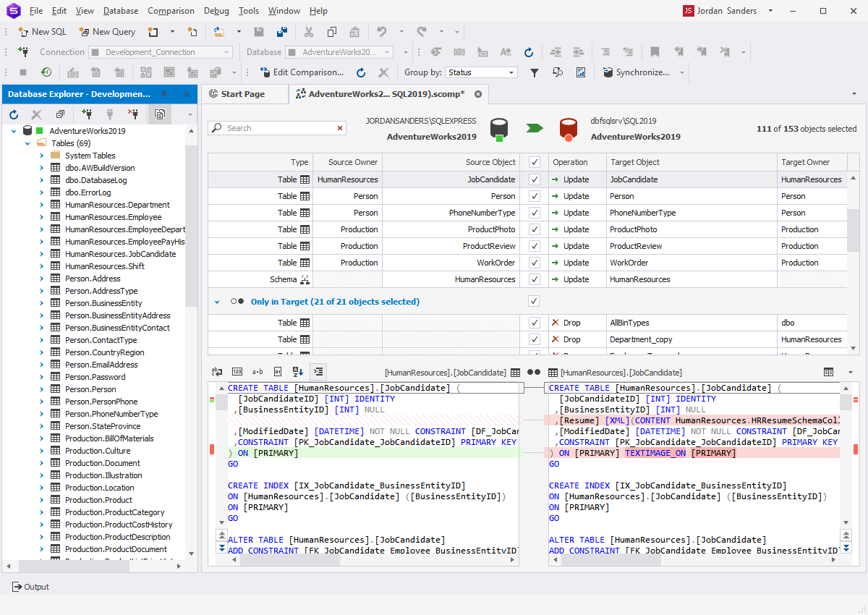
Task: Uncheck the JobCandidate table update row
Action: click(534, 179)
